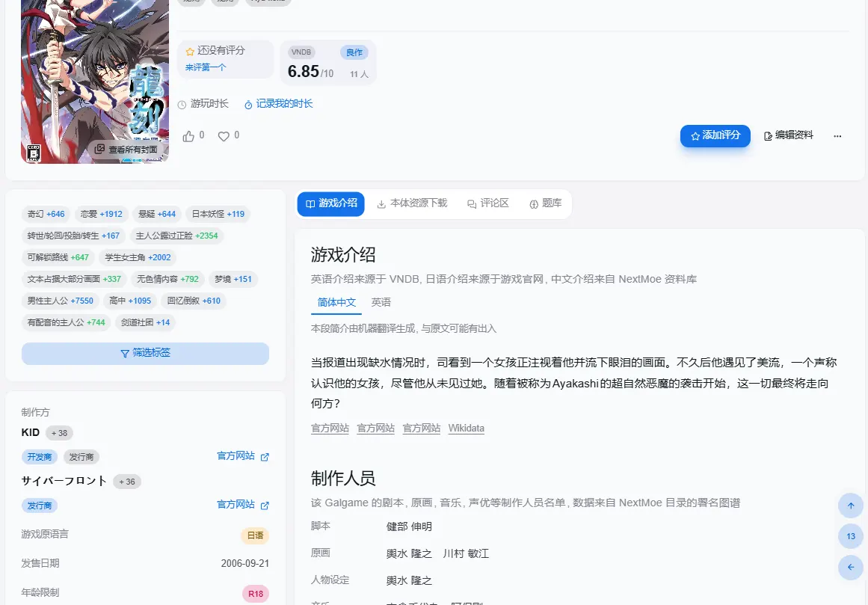The width and height of the screenshot is (868, 605).
Task: Click the 剑道社团 +14 tag
Action: coord(146,322)
